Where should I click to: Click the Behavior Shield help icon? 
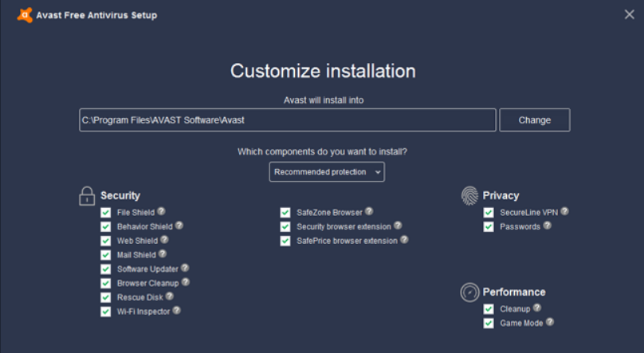pos(179,226)
